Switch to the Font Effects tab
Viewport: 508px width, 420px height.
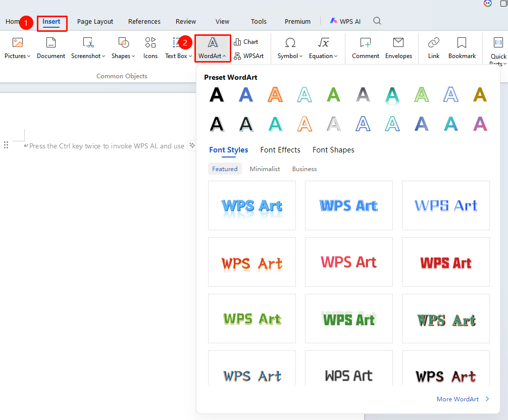280,150
